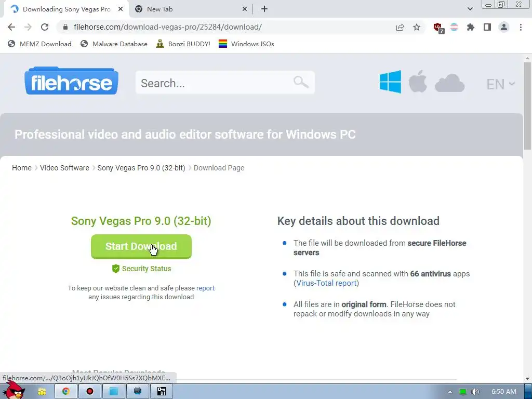This screenshot has width=532, height=399.
Task: Open the Malware Database bookmark
Action: [114, 44]
